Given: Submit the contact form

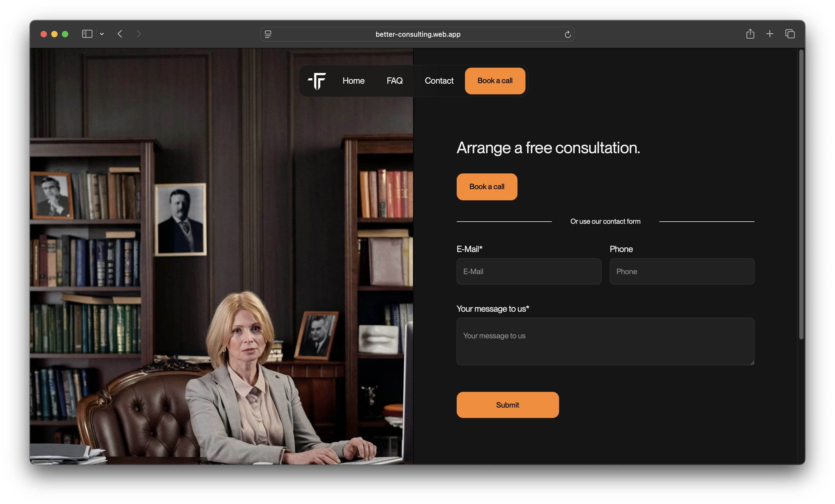Looking at the screenshot, I should (x=507, y=405).
